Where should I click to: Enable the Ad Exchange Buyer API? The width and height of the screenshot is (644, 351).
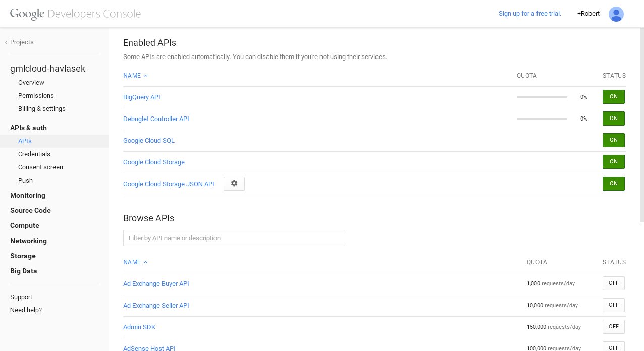pyautogui.click(x=613, y=283)
